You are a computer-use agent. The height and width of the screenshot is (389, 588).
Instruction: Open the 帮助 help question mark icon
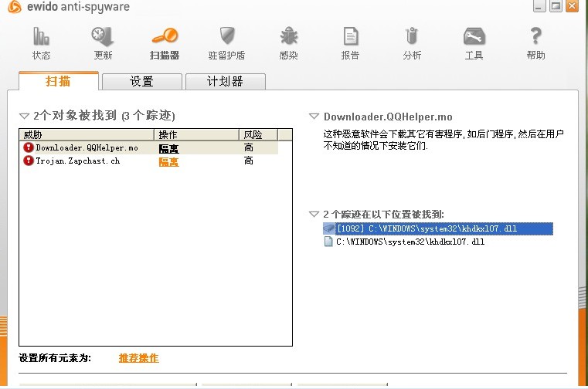click(536, 36)
